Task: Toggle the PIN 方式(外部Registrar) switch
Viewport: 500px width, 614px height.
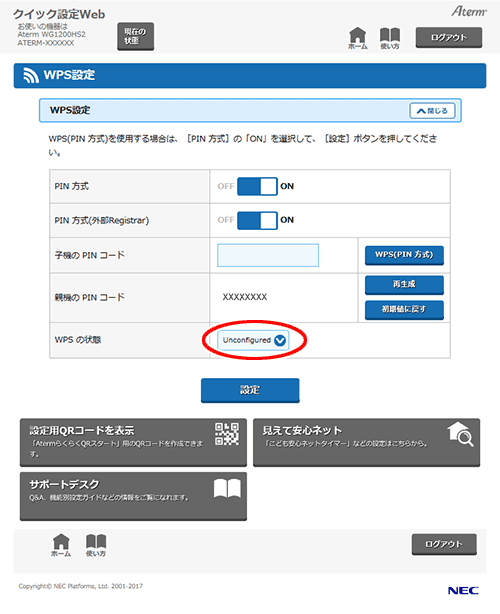Action: [257, 220]
